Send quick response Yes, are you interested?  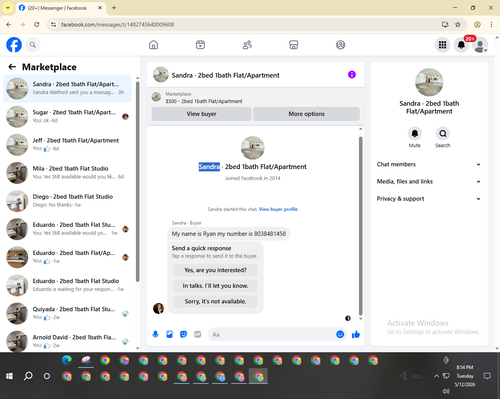click(x=215, y=270)
